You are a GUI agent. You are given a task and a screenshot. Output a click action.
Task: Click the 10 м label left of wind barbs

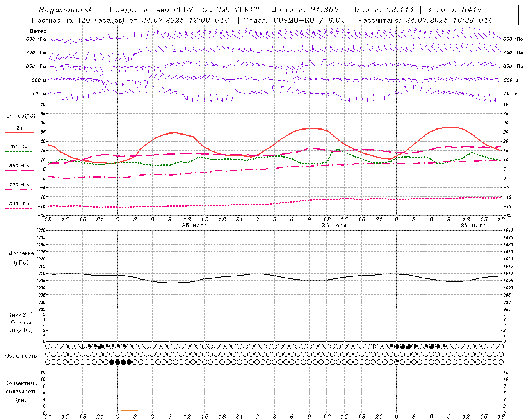pyautogui.click(x=39, y=94)
